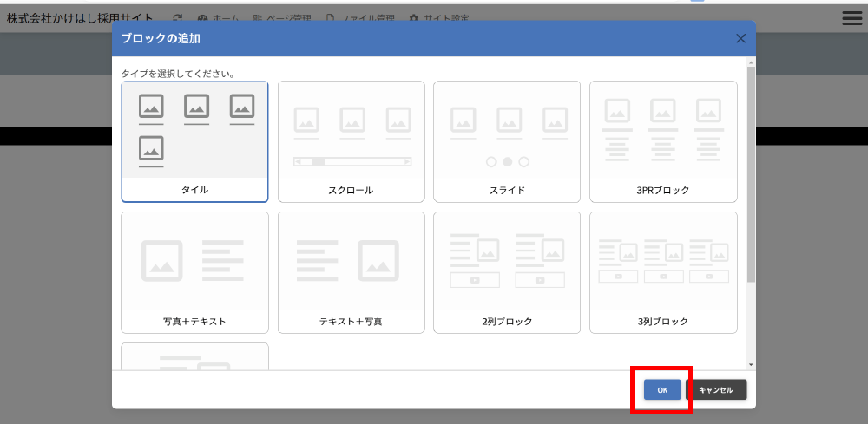The image size is (868, 424).
Task: Click the reload icon beside site title
Action: click(177, 18)
